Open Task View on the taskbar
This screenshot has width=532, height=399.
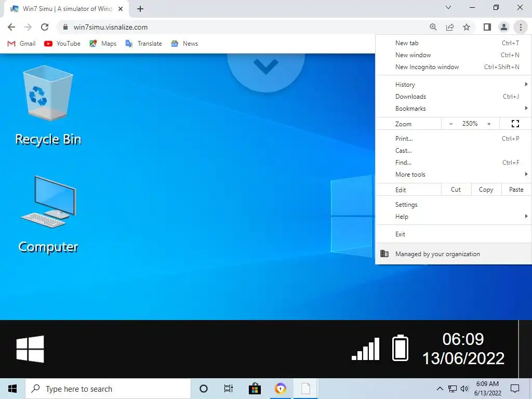(229, 389)
